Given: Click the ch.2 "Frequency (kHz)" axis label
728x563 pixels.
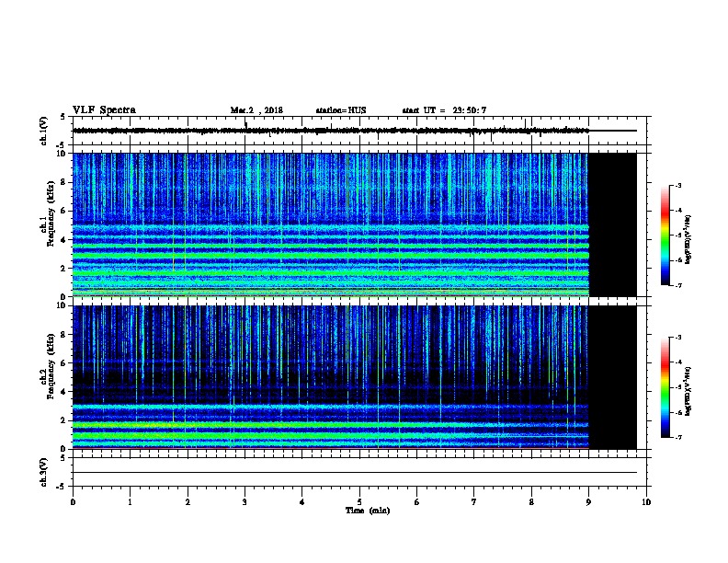Looking at the screenshot, I should tap(51, 366).
